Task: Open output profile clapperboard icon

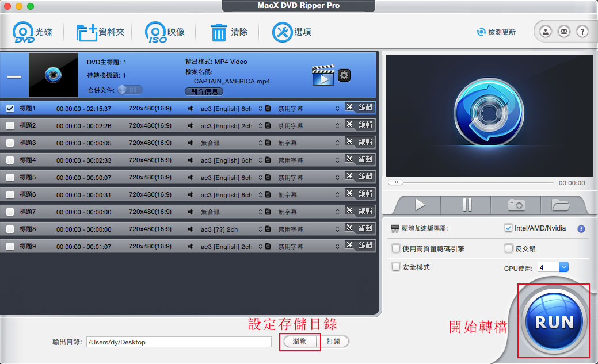Action: click(323, 75)
